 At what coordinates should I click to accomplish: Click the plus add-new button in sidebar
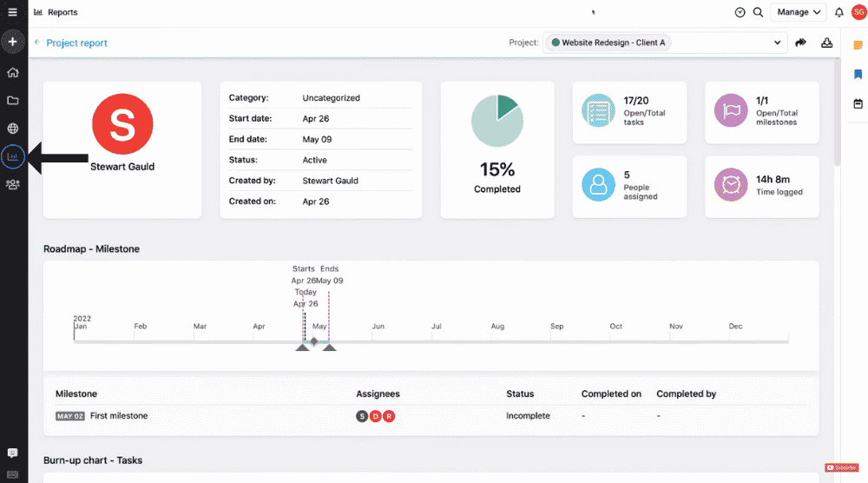[x=13, y=42]
